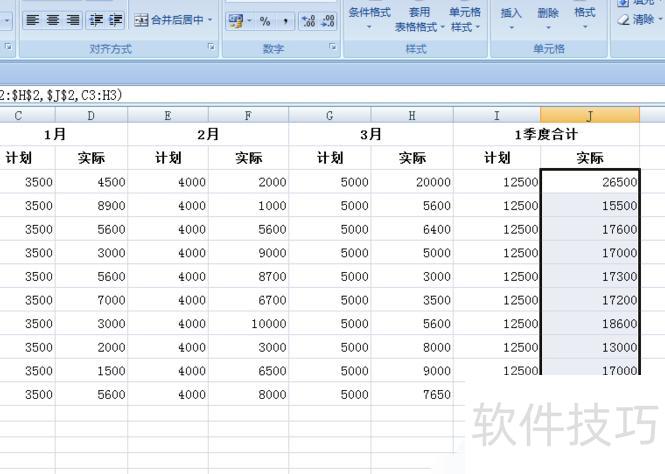This screenshot has width=665, height=474.
Task: Click the increase decimal icon
Action: [x=307, y=21]
